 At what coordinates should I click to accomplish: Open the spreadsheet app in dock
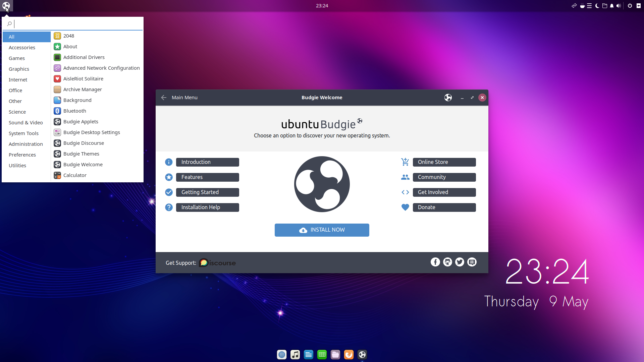tap(322, 355)
